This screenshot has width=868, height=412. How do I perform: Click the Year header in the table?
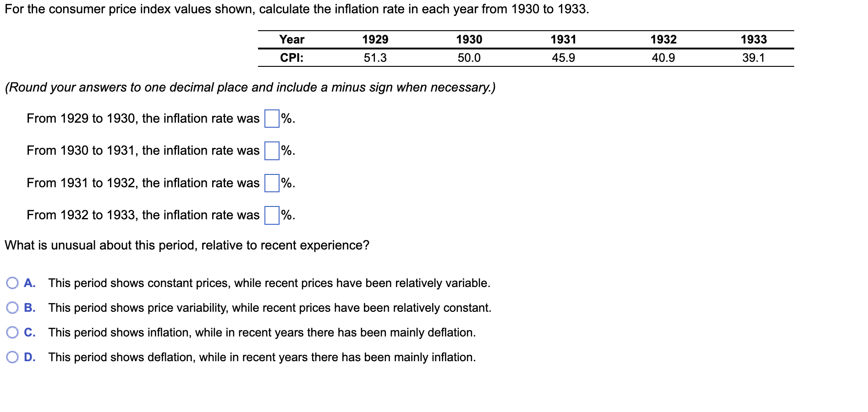[292, 40]
